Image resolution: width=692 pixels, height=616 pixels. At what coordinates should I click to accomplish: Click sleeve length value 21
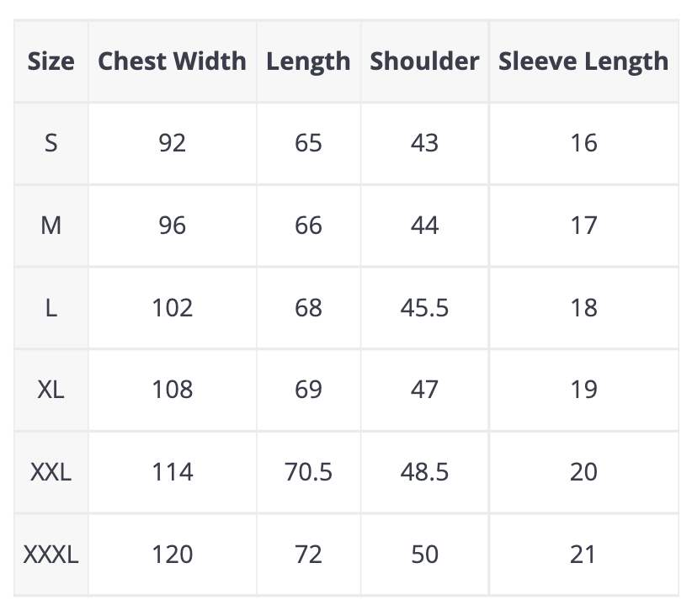point(583,555)
